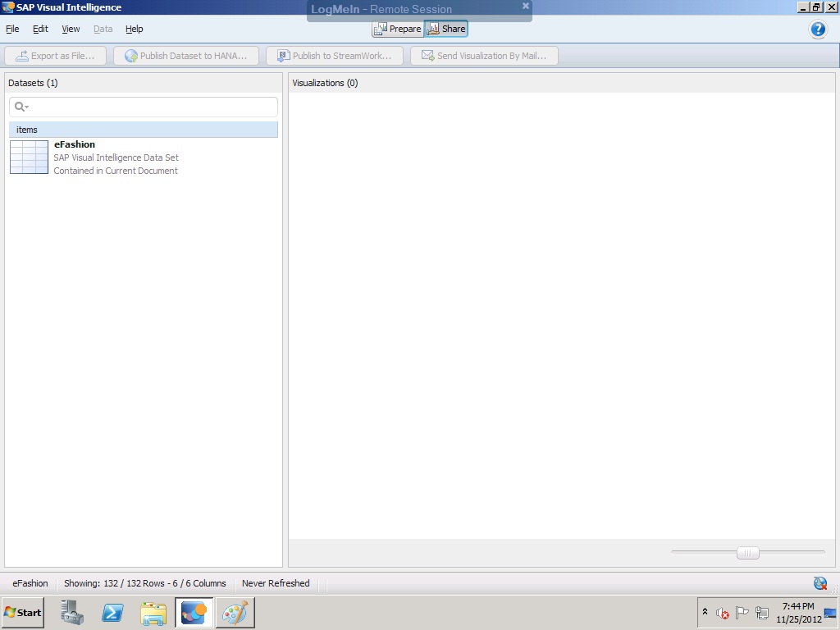The image size is (840, 630).
Task: Open Paint from the taskbar
Action: (x=235, y=612)
